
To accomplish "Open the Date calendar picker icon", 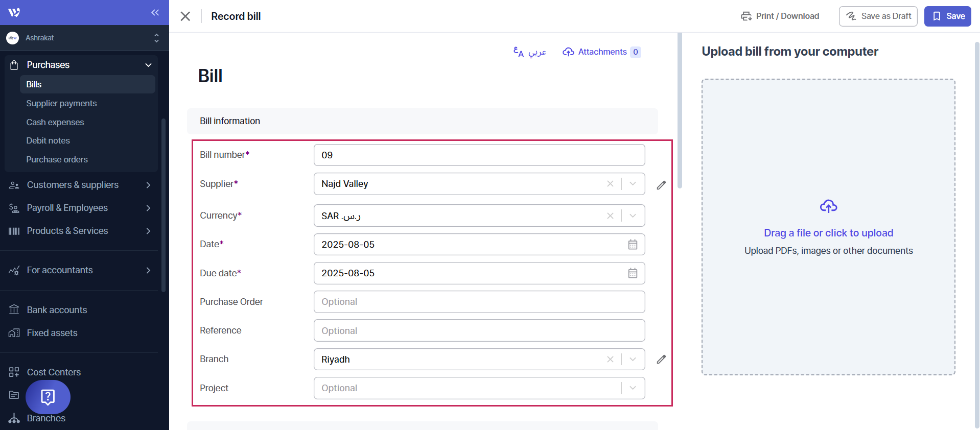I will pos(633,245).
